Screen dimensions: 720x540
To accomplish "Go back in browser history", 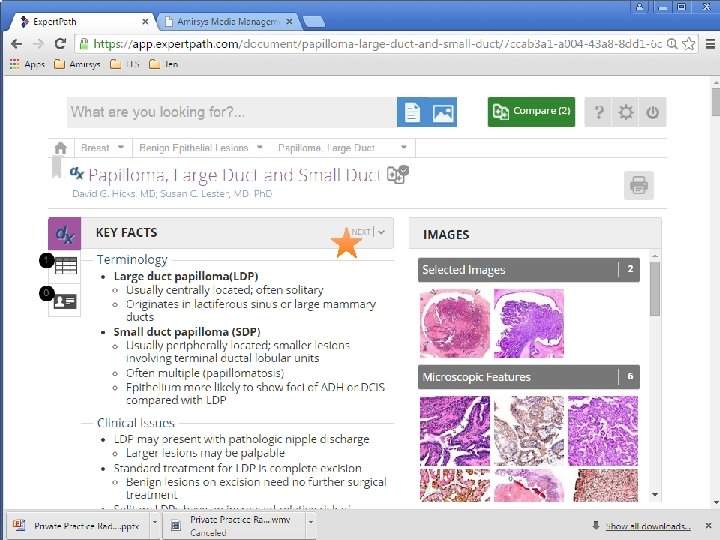I will [x=17, y=44].
